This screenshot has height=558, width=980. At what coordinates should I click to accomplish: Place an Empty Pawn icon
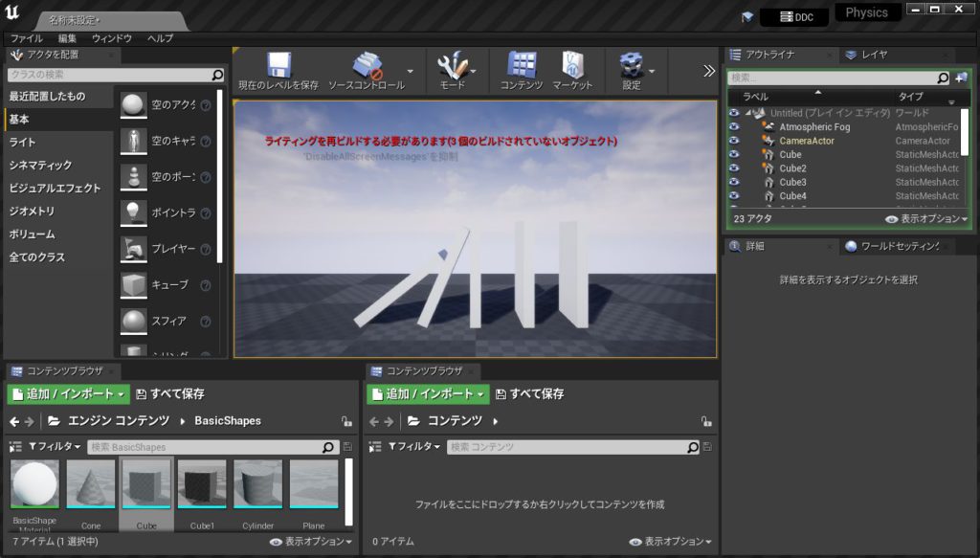coord(133,177)
